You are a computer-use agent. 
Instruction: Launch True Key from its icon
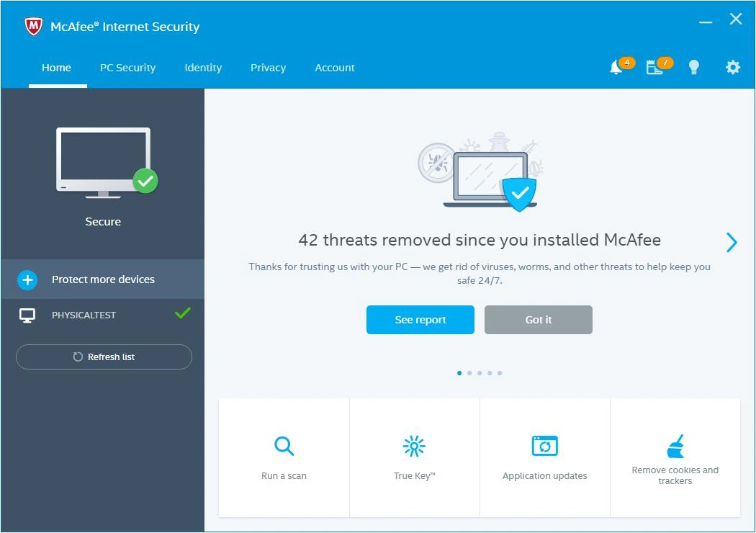pyautogui.click(x=414, y=446)
